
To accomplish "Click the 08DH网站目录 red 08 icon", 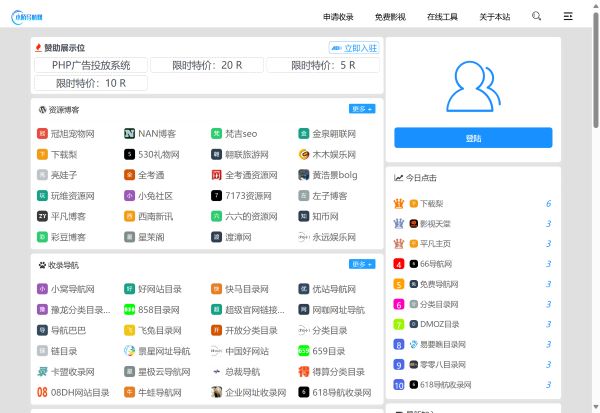I will click(42, 392).
